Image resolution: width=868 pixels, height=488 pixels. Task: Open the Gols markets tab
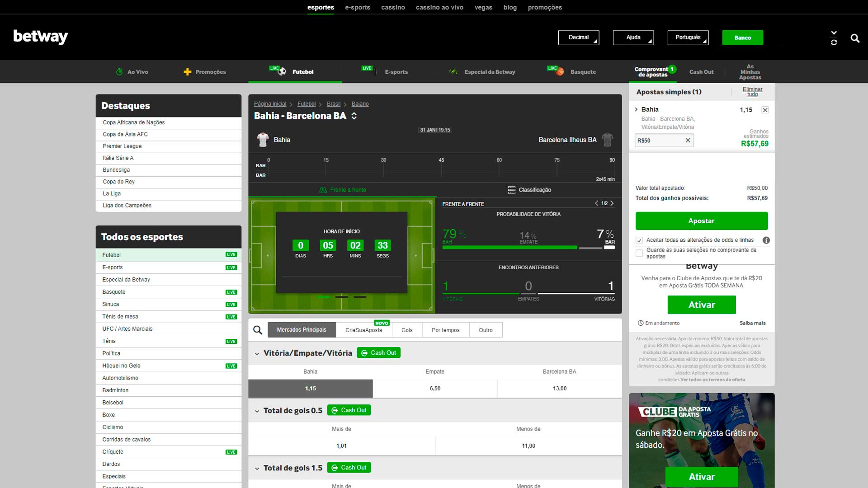click(406, 330)
